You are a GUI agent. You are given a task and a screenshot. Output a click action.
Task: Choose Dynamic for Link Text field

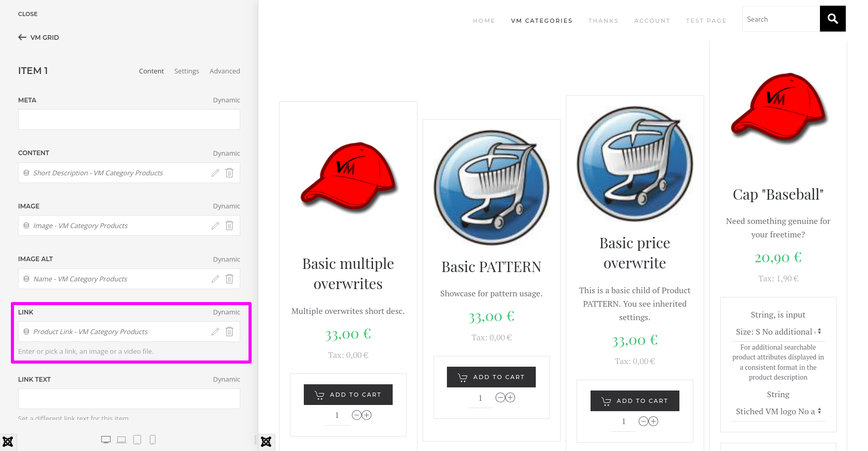[226, 379]
